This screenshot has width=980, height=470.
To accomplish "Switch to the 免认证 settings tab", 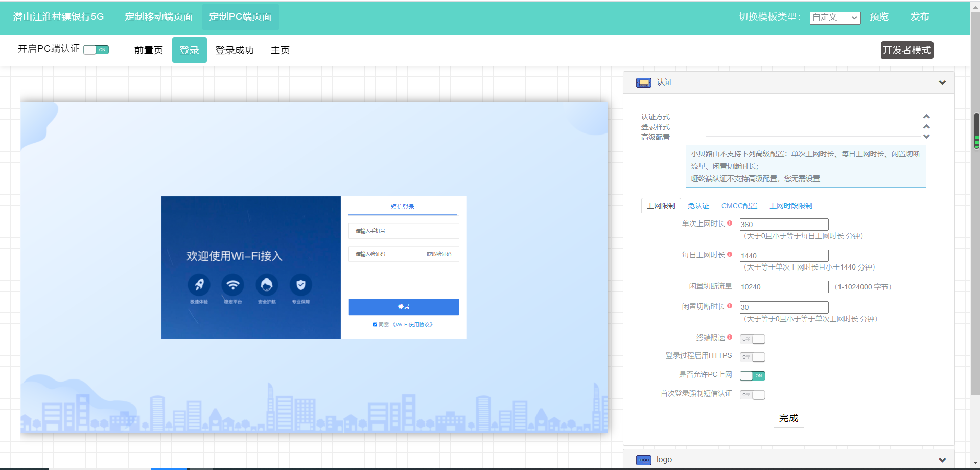I will point(698,206).
